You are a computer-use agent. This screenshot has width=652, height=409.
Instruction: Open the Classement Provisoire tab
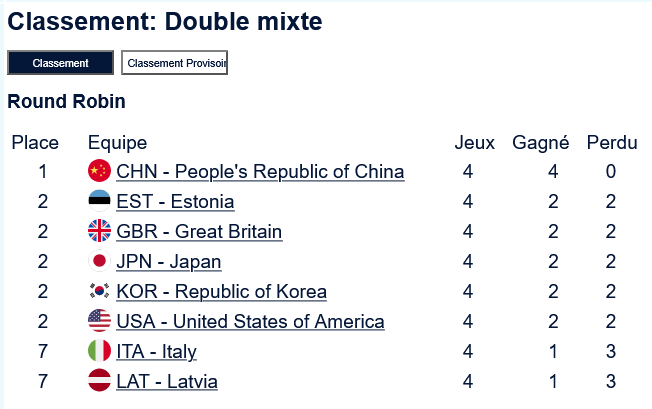pos(175,63)
